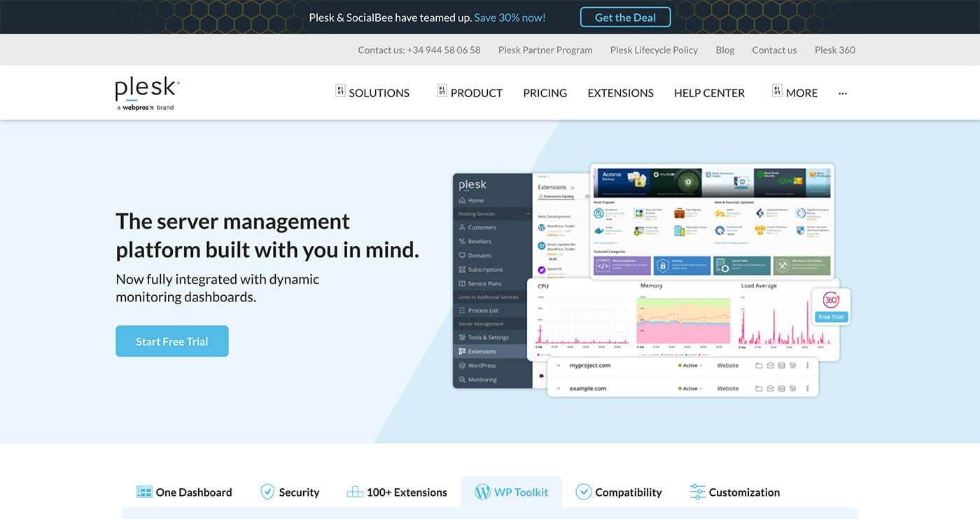
Task: Open HELP CENTER in the main menu
Action: (x=709, y=93)
